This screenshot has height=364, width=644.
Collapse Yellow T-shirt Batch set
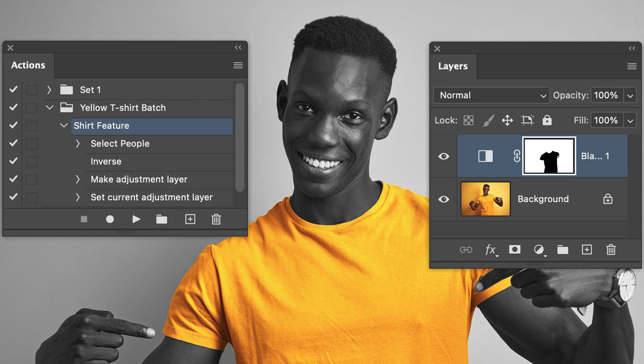49,108
